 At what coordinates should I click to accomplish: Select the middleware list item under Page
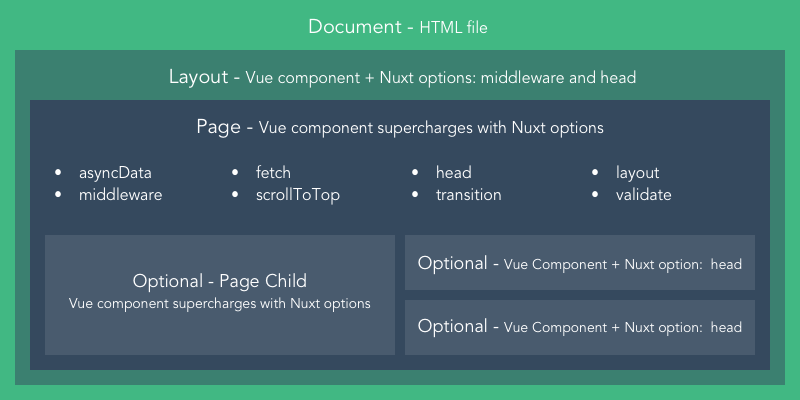[120, 195]
